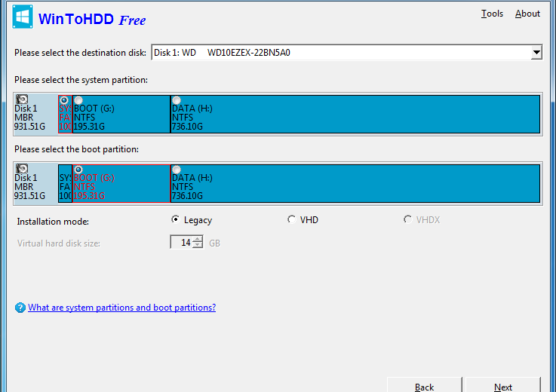Select BOOT (G:) radio button as system partition

(x=78, y=100)
